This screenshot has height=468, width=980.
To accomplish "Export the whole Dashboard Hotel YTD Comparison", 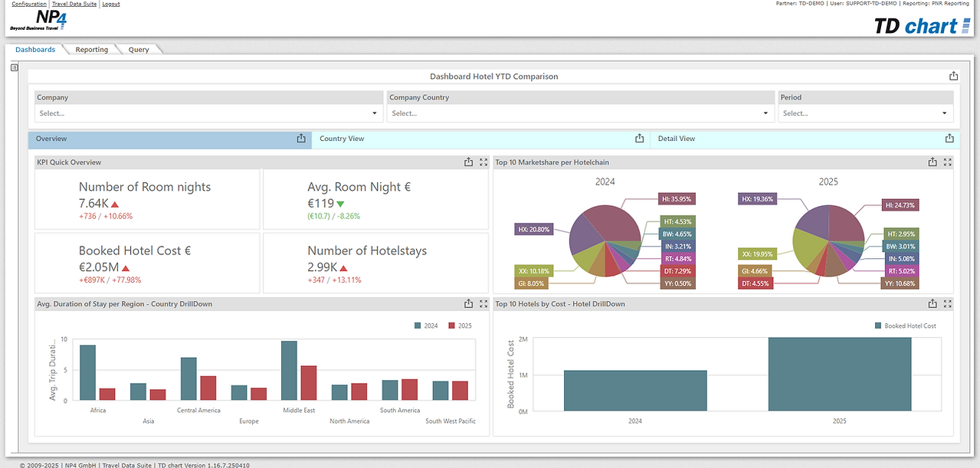I will [953, 76].
